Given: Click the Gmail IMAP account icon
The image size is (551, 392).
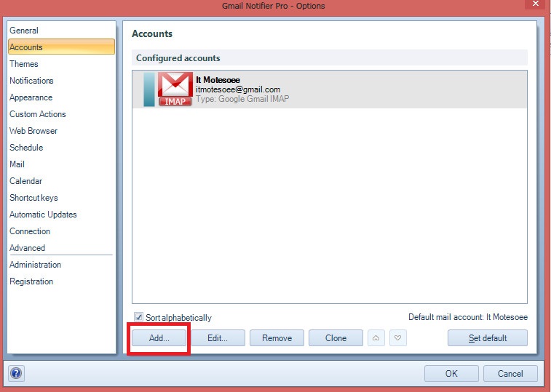Looking at the screenshot, I should click(x=175, y=89).
